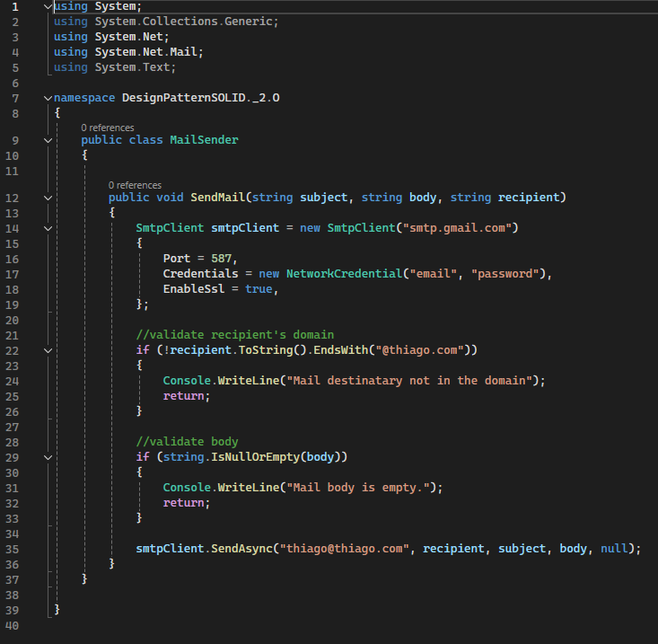Collapse the MailSender class definition
This screenshot has width=658, height=644.
tap(47, 140)
